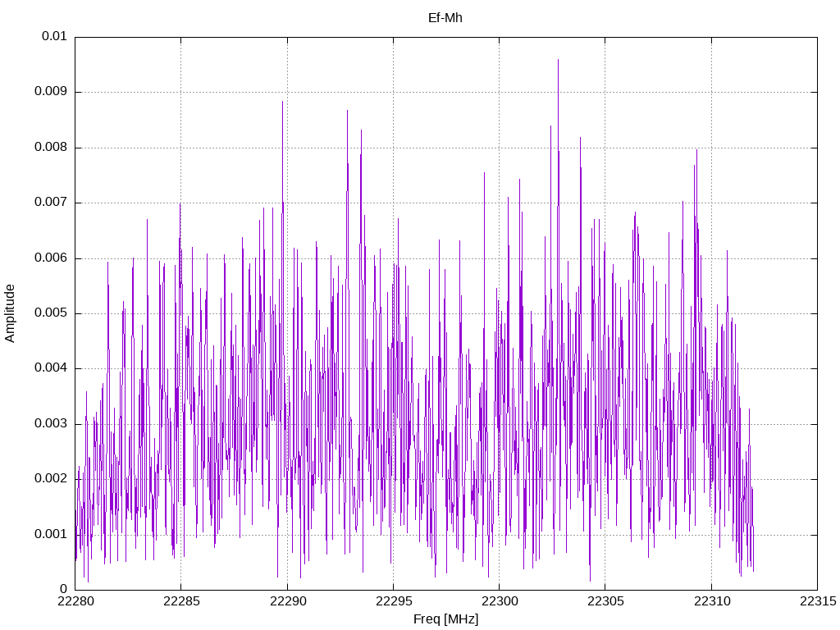Viewport: 840px width, 630px height.
Task: Click the tallest spectrum peak near 22302.7 MHz
Action: 558,60
